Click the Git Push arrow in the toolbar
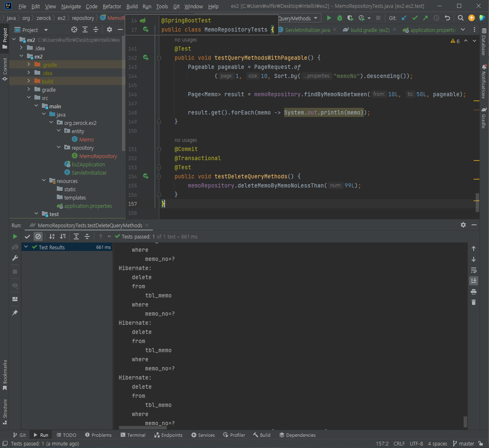This screenshot has height=448, width=489. click(426, 18)
